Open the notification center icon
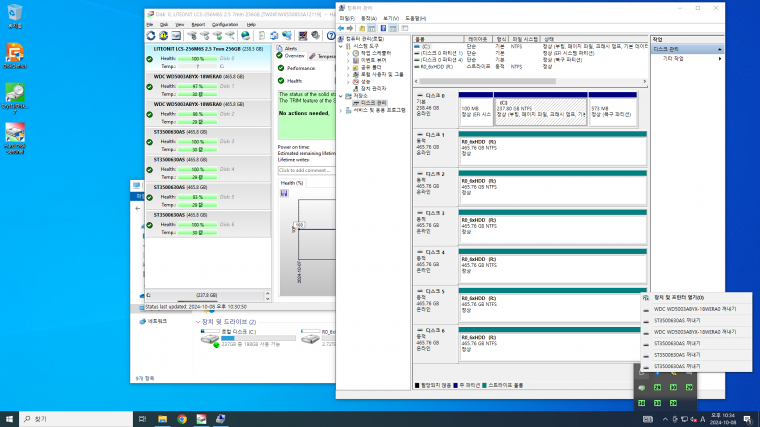760x427 pixels. (x=748, y=419)
